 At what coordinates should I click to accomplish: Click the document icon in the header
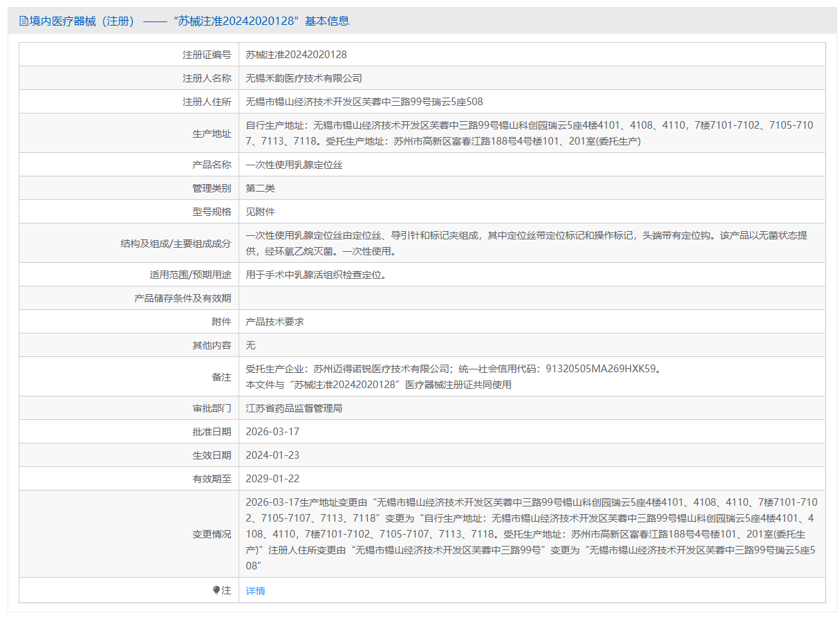pos(24,21)
